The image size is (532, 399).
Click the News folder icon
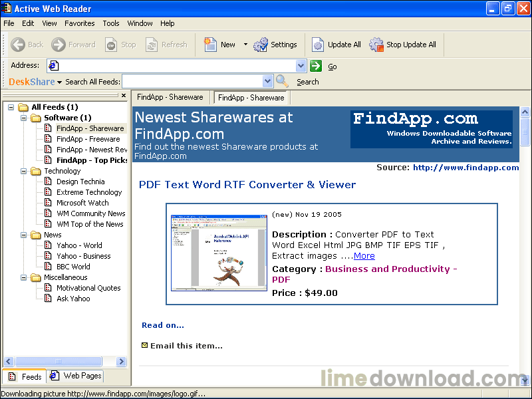36,235
